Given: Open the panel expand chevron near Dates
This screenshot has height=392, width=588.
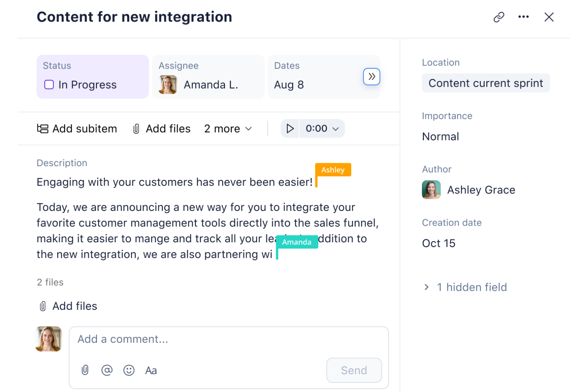Looking at the screenshot, I should click(x=371, y=76).
